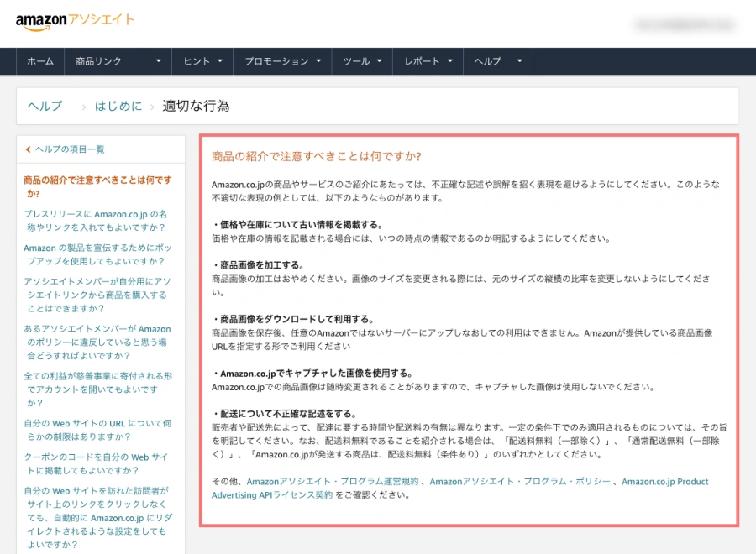Screen dimensions: 756x554
Task: Open sidebar link about ポリシーに違反していると思う場合
Action: 97,342
